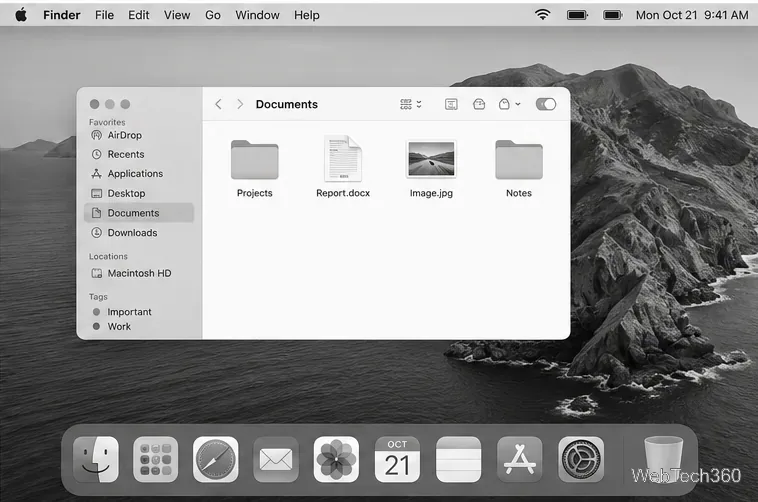This screenshot has height=502, width=758.
Task: Open Calendar from the Dock
Action: click(x=397, y=459)
